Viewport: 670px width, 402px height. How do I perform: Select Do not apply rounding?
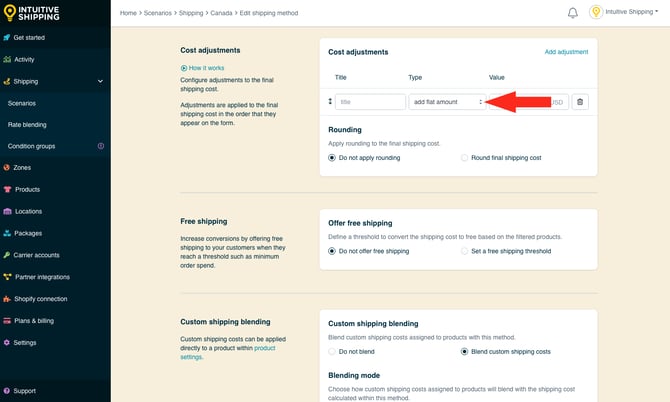[x=332, y=158]
